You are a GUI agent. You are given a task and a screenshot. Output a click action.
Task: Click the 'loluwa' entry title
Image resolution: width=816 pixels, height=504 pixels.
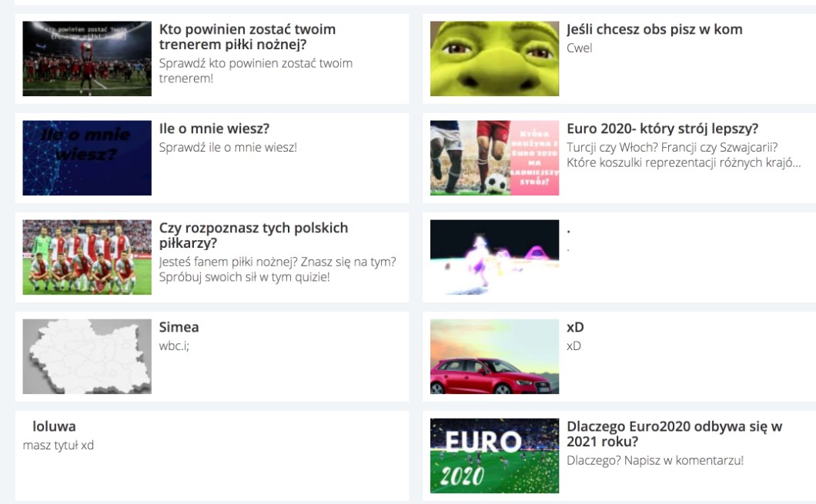click(54, 426)
